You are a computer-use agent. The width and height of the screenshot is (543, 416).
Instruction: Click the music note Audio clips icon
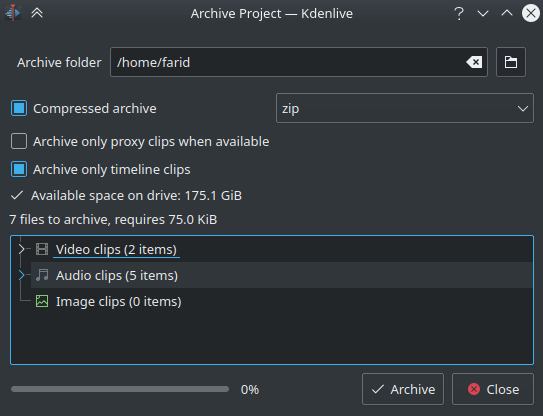click(x=42, y=275)
